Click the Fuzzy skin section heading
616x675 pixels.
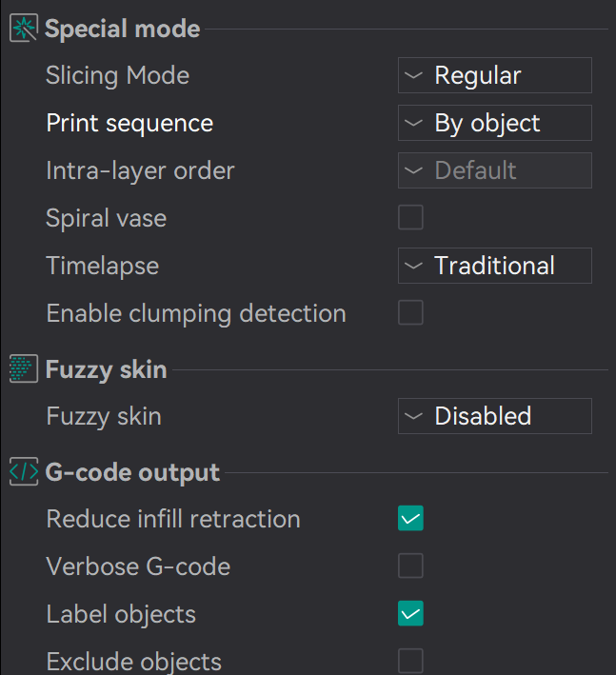pos(106,369)
